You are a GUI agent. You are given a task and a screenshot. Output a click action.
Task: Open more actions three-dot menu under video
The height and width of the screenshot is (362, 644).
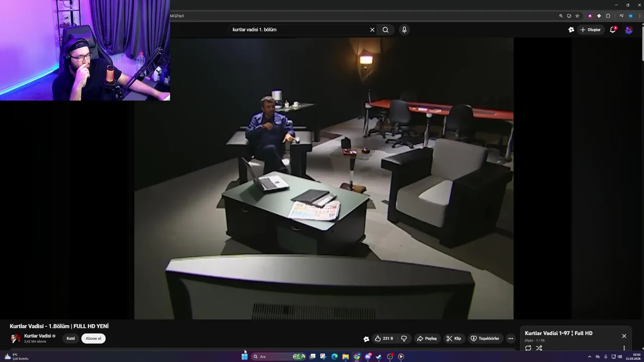point(511,338)
